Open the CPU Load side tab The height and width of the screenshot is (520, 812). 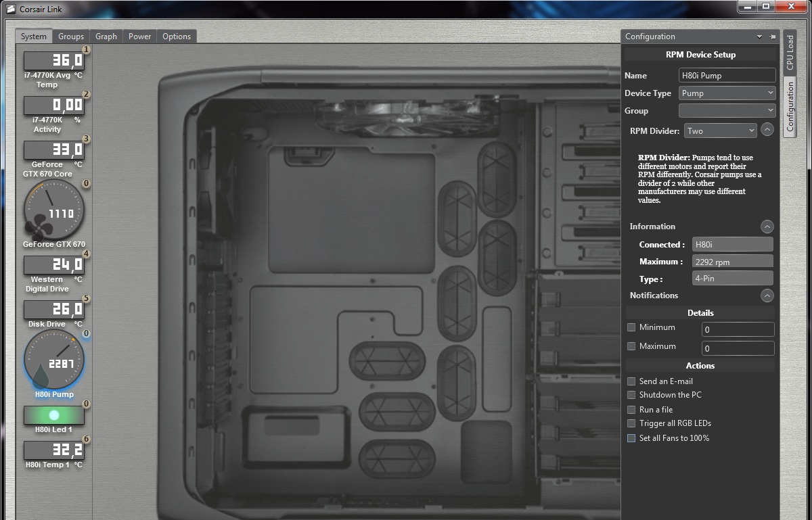click(790, 53)
